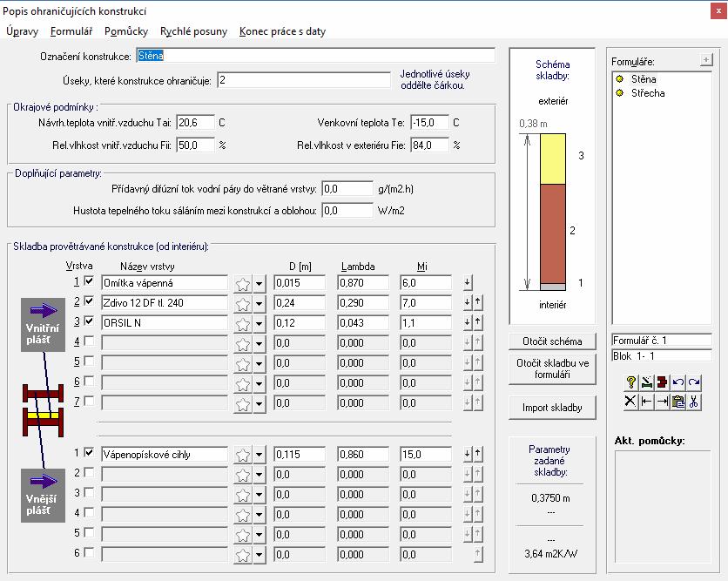This screenshot has height=581, width=728.
Task: Click the green dimension tool icon
Action: tap(646, 382)
